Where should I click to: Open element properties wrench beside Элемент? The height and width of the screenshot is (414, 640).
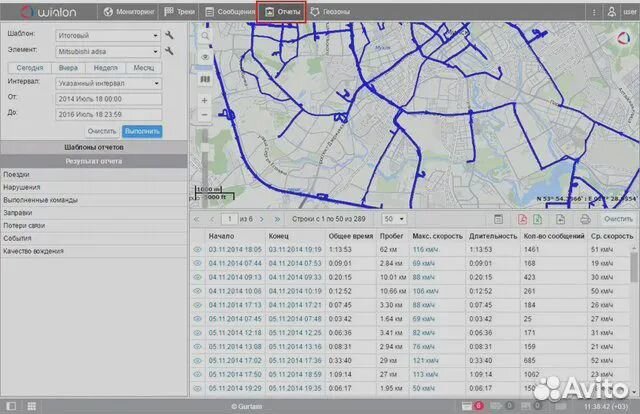(x=169, y=51)
